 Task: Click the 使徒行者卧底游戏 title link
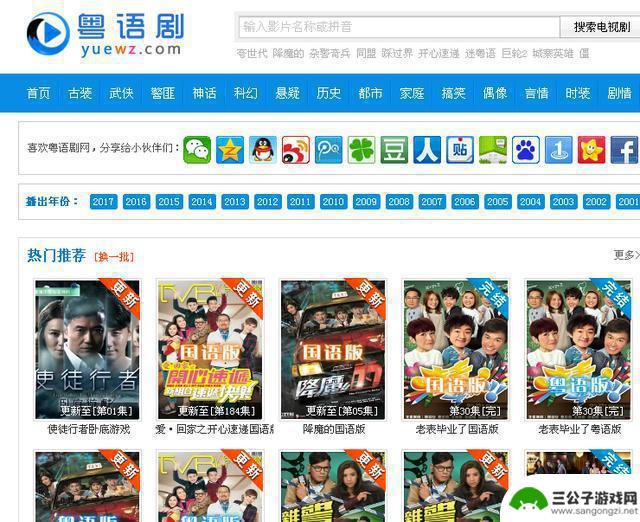(x=89, y=429)
